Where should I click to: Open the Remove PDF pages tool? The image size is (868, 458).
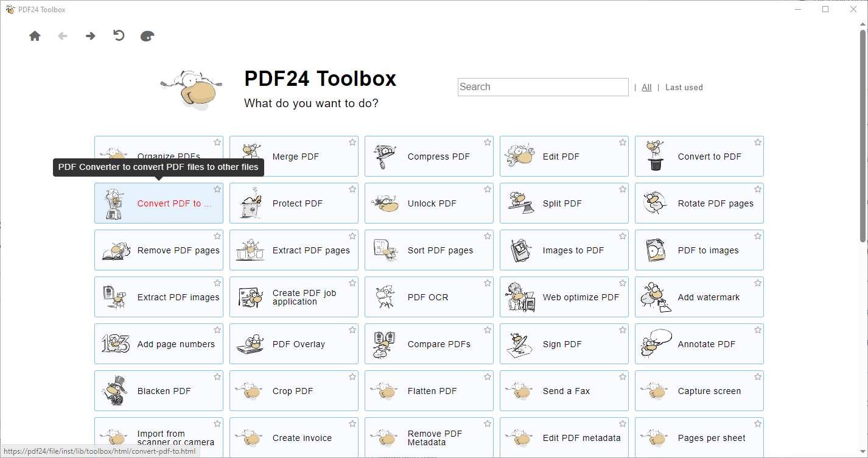159,250
